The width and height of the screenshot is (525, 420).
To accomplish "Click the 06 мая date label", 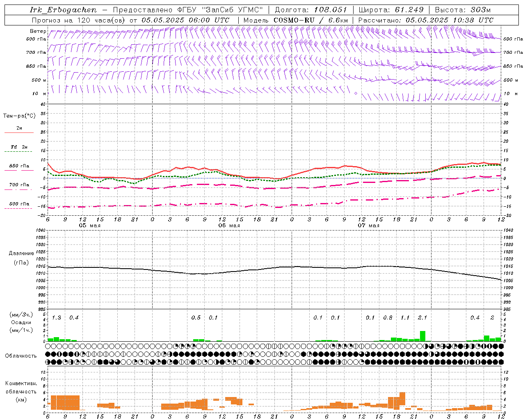I will [x=229, y=226].
